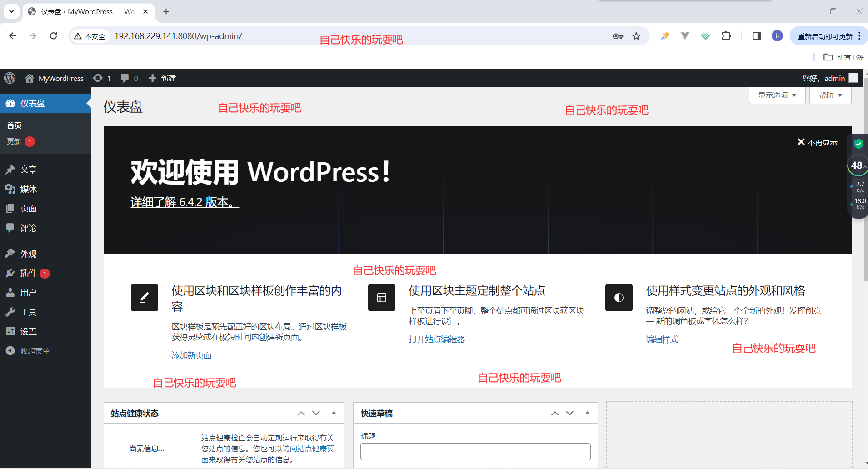Move 站点健康状态 panel up
868x469 pixels.
pos(301,413)
